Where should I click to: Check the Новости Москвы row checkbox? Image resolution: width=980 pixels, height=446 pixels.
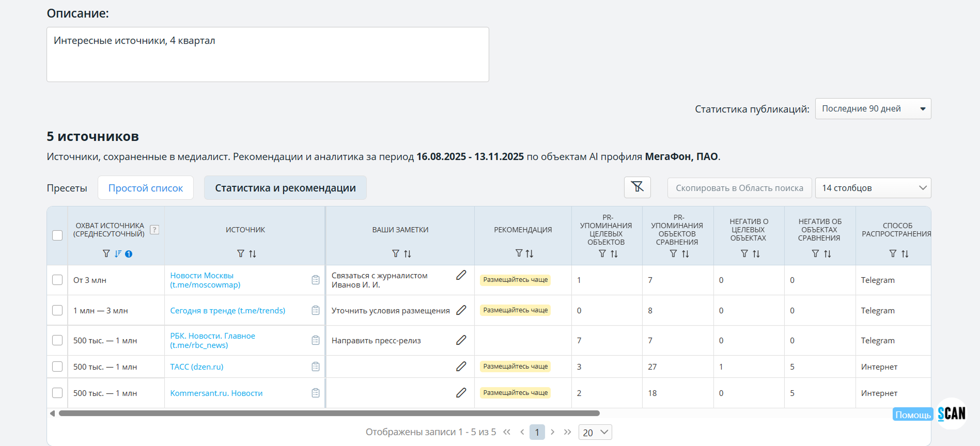tap(57, 280)
